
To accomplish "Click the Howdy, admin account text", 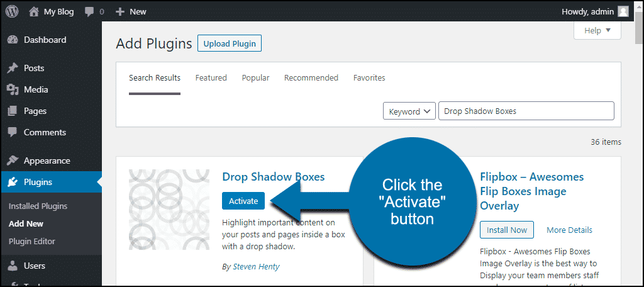I will [x=588, y=11].
